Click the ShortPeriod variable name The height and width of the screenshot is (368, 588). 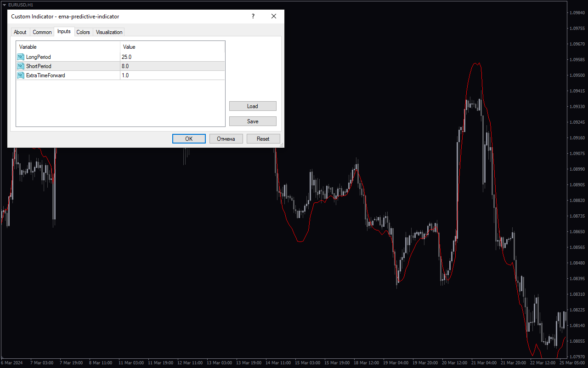[39, 66]
